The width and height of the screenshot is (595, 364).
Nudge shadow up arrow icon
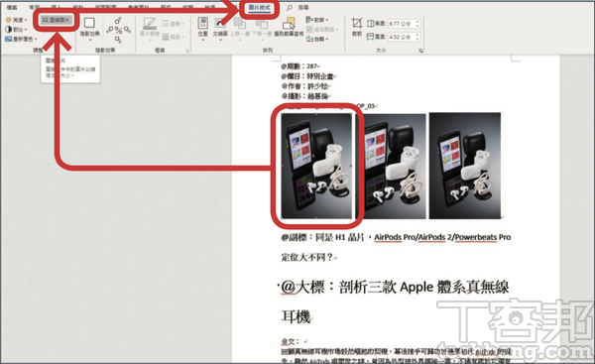click(118, 21)
